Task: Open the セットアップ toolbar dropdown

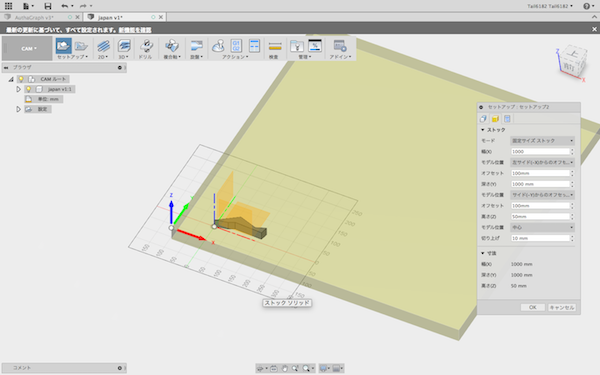Action: 72,57
